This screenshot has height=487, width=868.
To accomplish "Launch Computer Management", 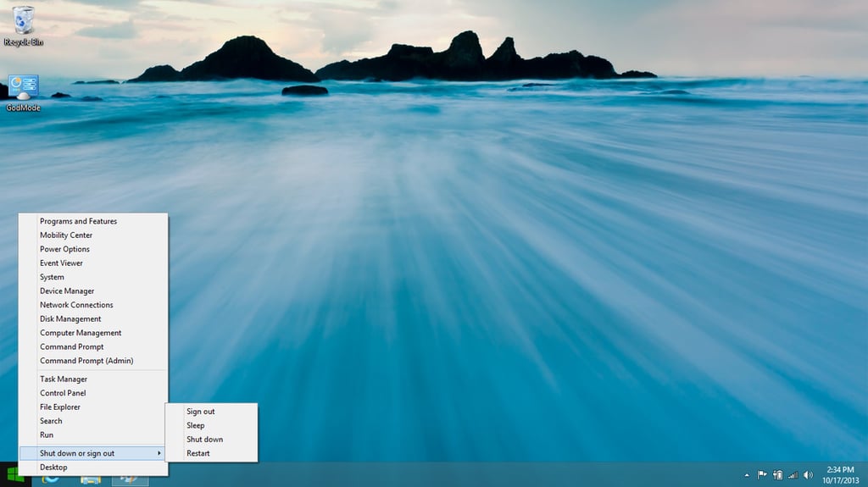I will tap(93, 333).
